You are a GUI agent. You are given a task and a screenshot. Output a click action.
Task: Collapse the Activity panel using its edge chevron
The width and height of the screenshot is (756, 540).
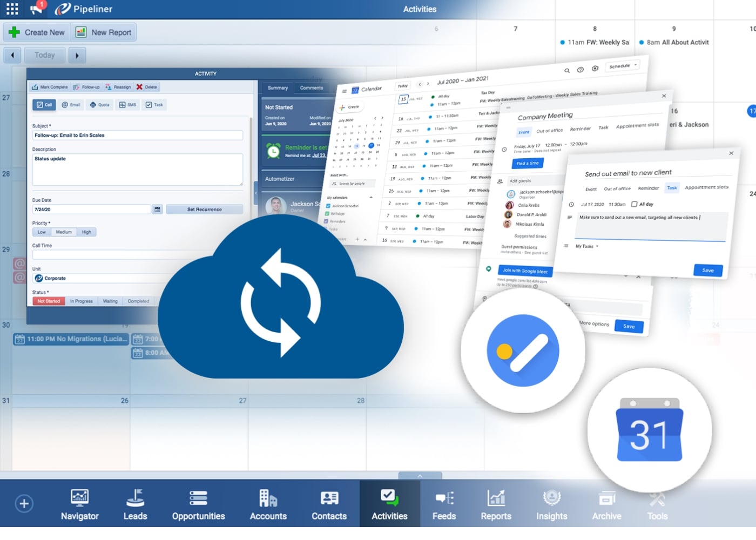pyautogui.click(x=255, y=193)
